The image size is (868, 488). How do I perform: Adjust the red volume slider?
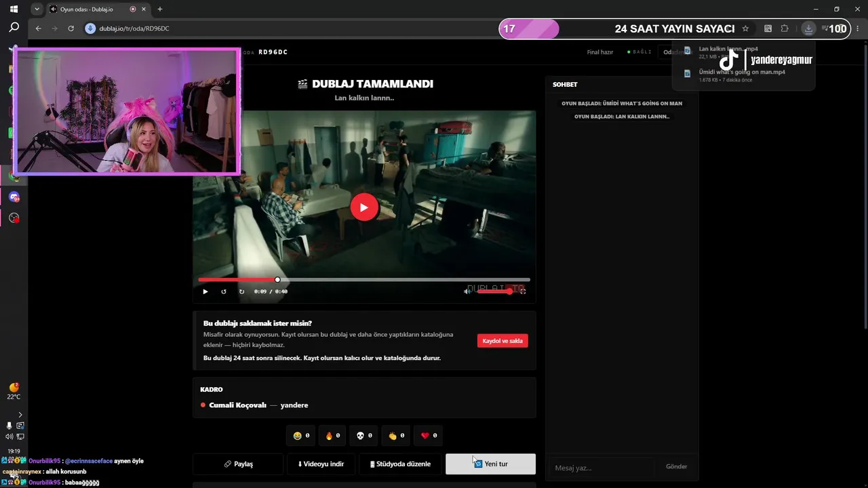tap(494, 291)
